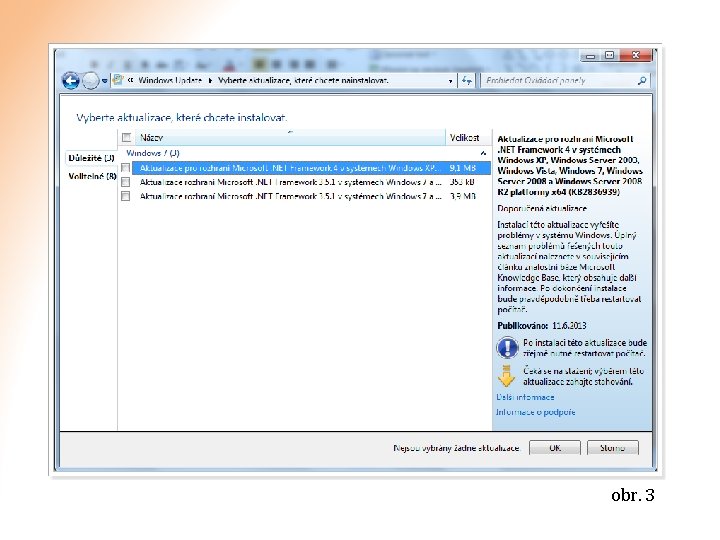Collapse the Windows 7 (3) group arrow

pos(483,153)
